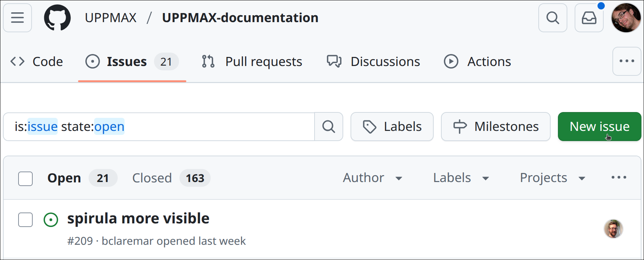Click the milestone flag icon
Viewport: 644px width, 260px height.
click(x=460, y=127)
